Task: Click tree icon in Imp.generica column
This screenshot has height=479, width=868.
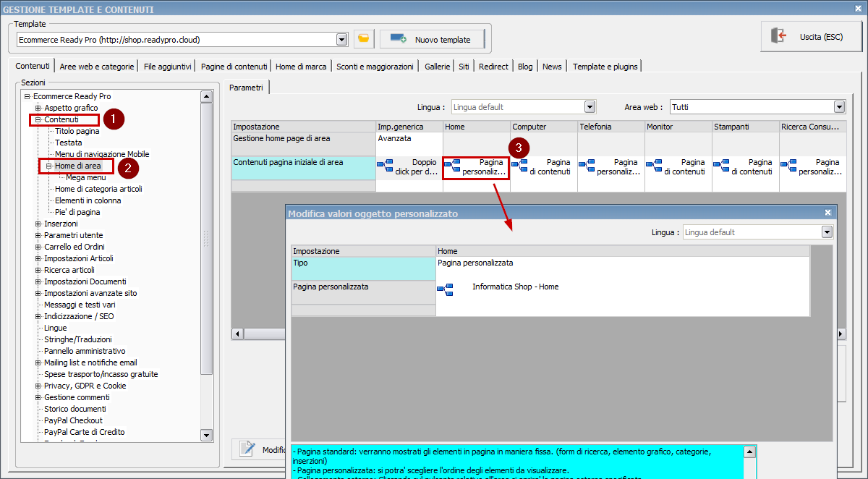Action: (385, 167)
